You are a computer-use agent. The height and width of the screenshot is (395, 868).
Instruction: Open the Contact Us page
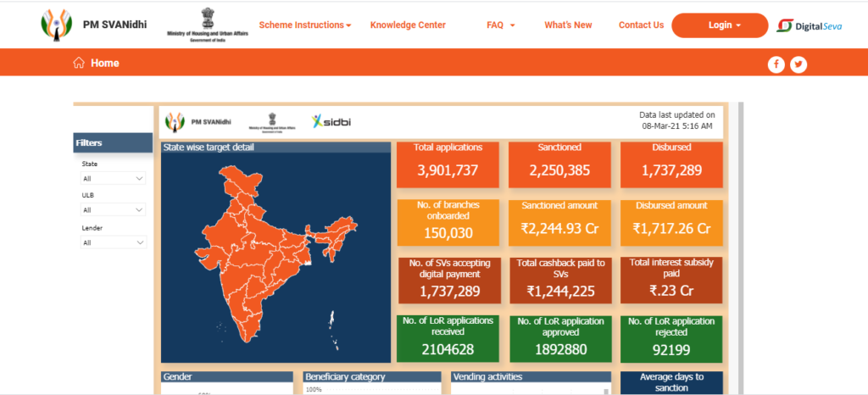641,25
